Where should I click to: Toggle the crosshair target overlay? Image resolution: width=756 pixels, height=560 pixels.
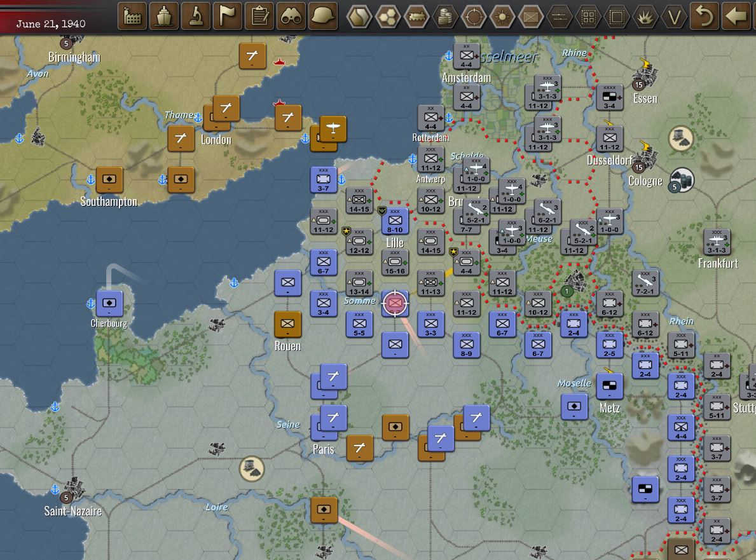pyautogui.click(x=474, y=17)
